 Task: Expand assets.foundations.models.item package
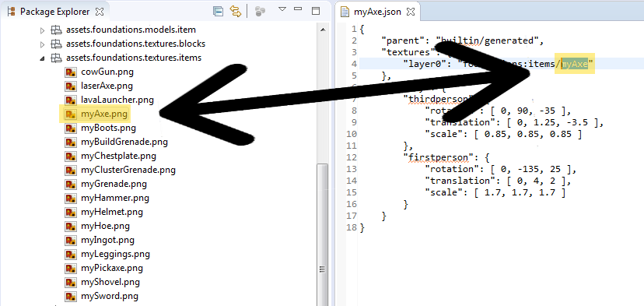42,30
